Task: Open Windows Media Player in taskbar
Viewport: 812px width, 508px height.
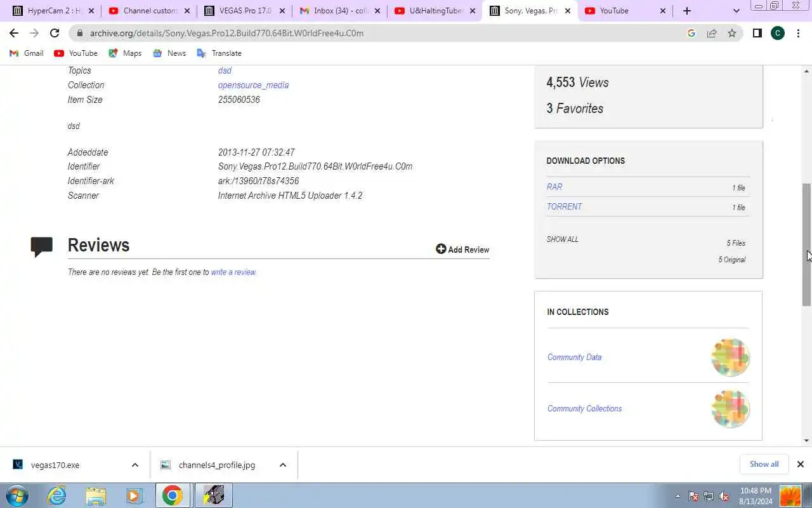Action: [134, 495]
